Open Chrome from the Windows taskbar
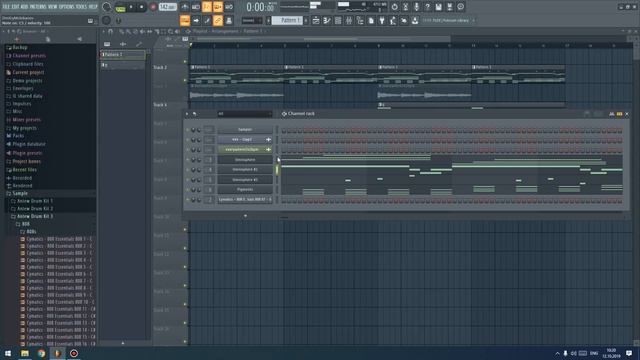The image size is (640, 360). click(41, 353)
